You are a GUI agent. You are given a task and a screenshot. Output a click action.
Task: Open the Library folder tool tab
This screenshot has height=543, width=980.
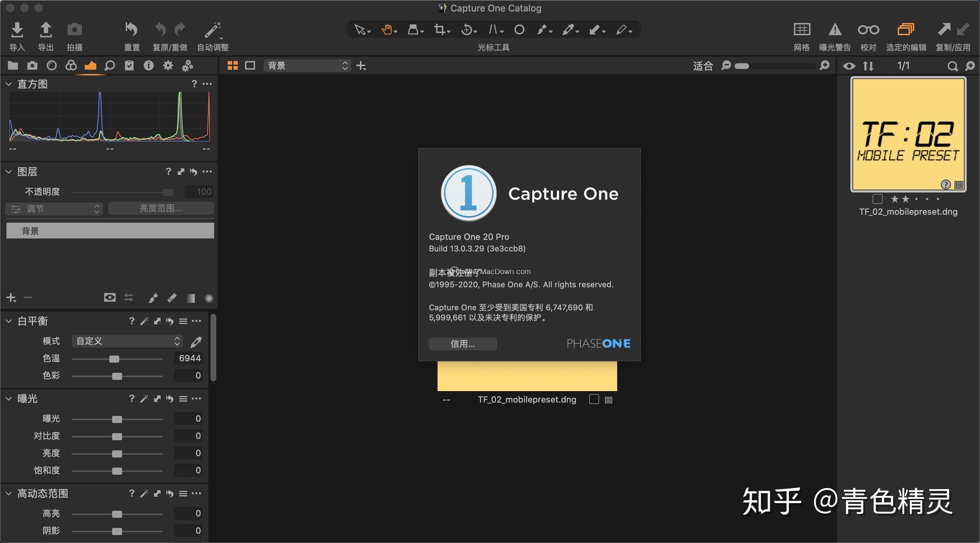pyautogui.click(x=13, y=66)
